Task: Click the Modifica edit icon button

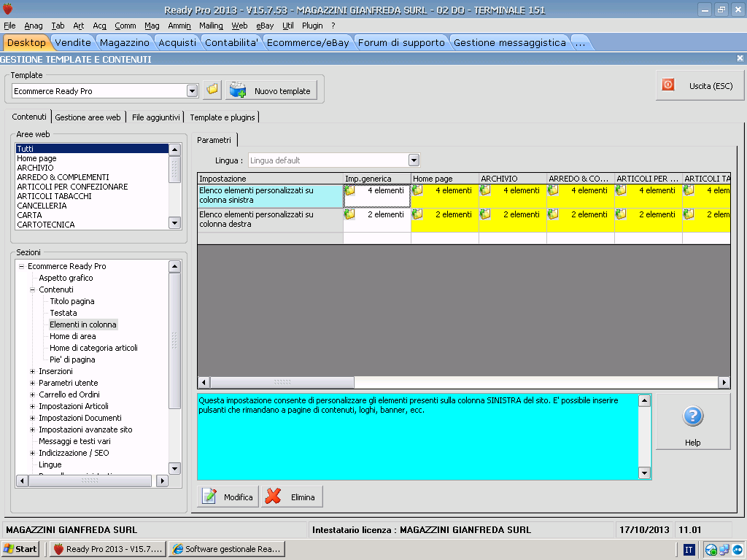Action: [x=226, y=497]
